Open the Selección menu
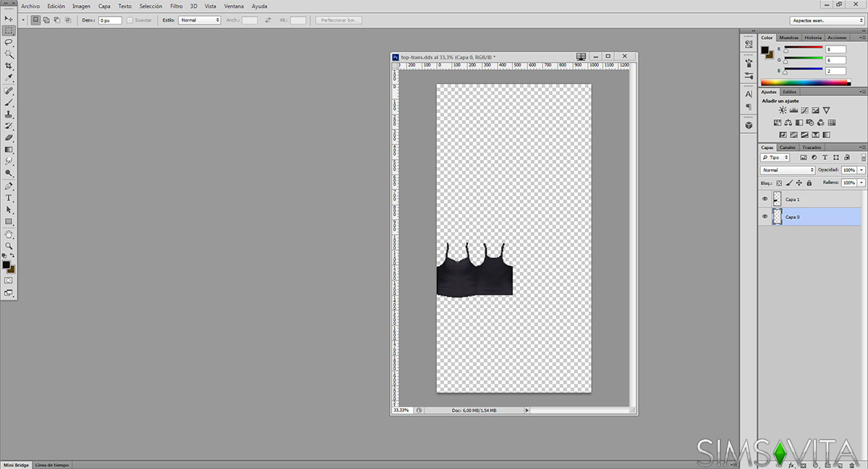 tap(151, 6)
